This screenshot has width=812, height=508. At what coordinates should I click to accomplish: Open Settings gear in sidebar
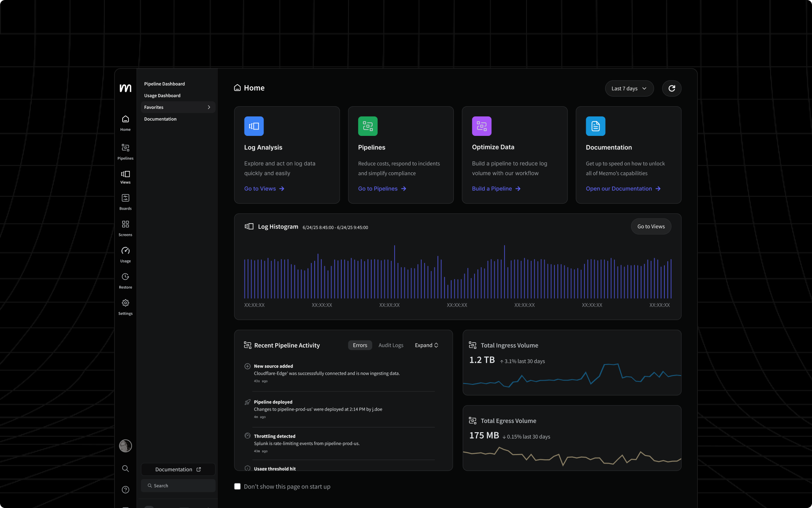point(125,306)
